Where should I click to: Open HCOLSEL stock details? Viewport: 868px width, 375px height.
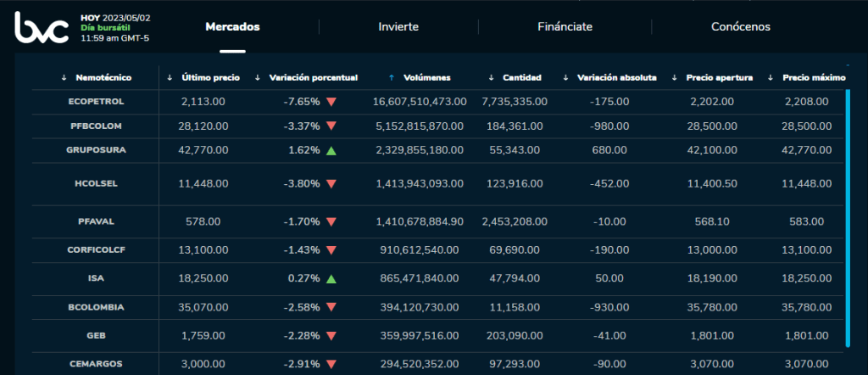pyautogui.click(x=96, y=184)
